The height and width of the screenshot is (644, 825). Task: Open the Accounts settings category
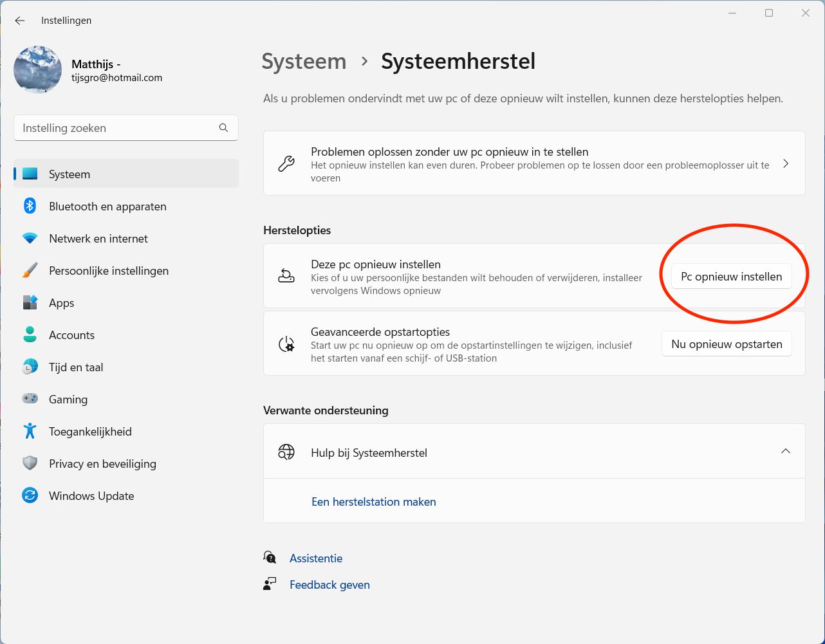[x=71, y=335]
